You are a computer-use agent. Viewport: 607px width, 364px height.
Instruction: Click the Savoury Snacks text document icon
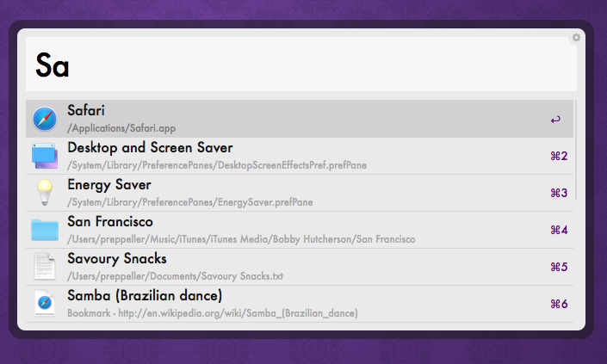[44, 267]
